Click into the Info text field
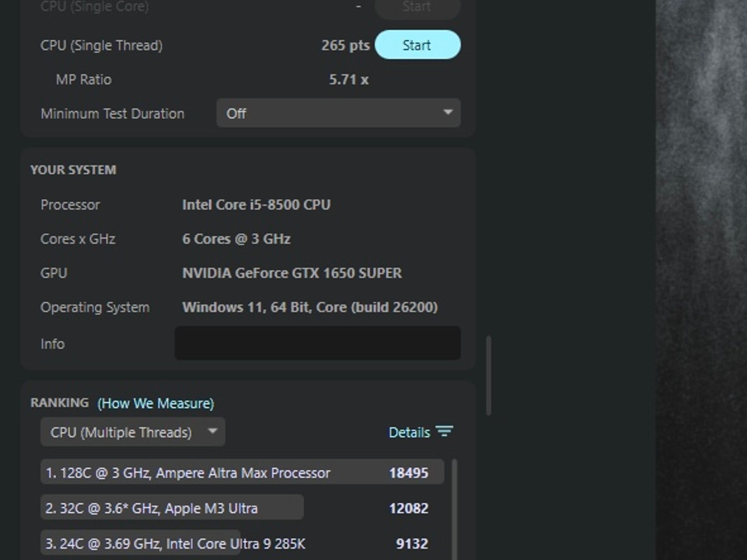Screen dimensions: 747x560 [318, 343]
